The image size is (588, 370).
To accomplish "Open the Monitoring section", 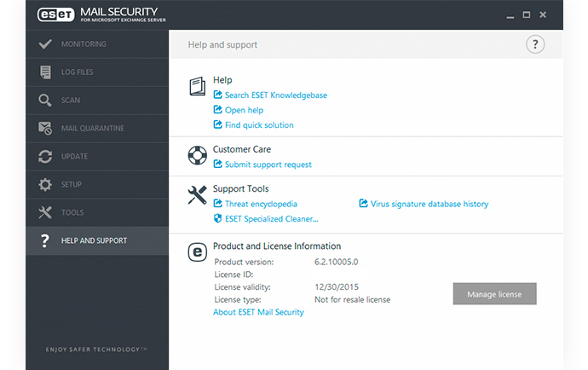I will pyautogui.click(x=97, y=43).
